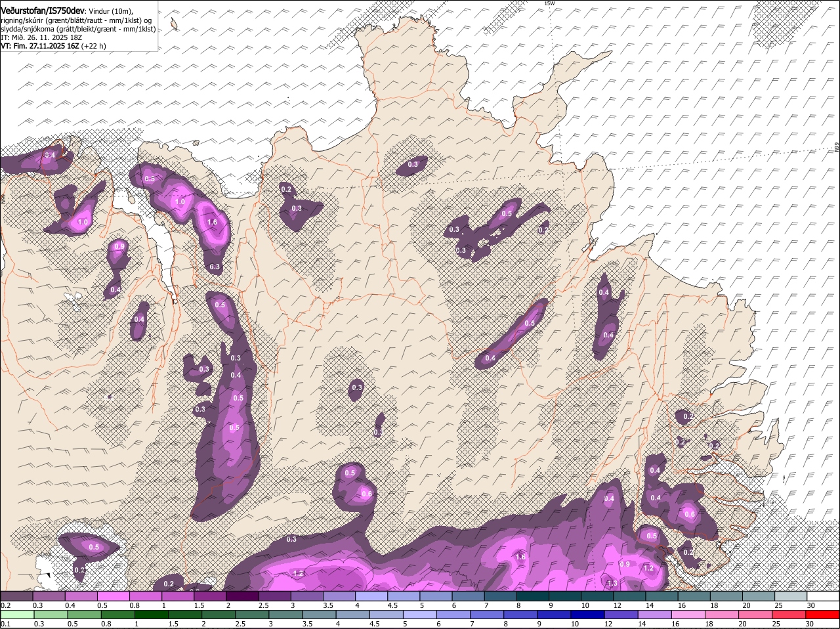
Task: Select the 'IT: Mið. 26. 11. 2025 18Z' line
Action: pyautogui.click(x=41, y=37)
